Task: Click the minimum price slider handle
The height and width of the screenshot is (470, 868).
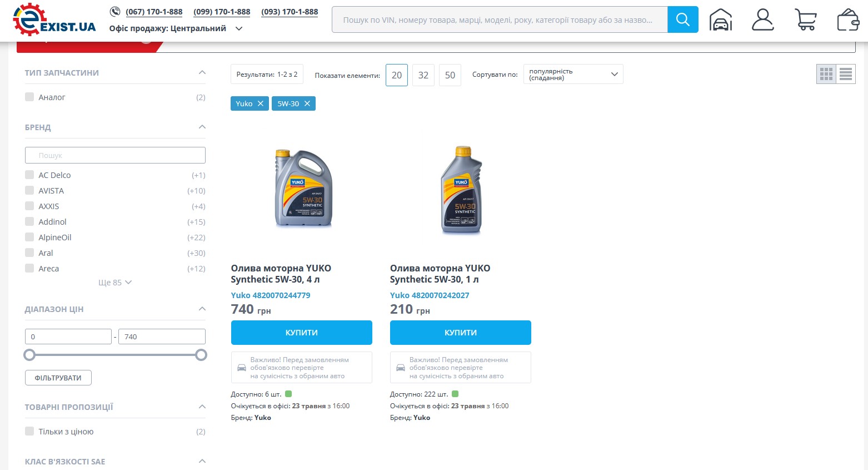Action: [29, 355]
